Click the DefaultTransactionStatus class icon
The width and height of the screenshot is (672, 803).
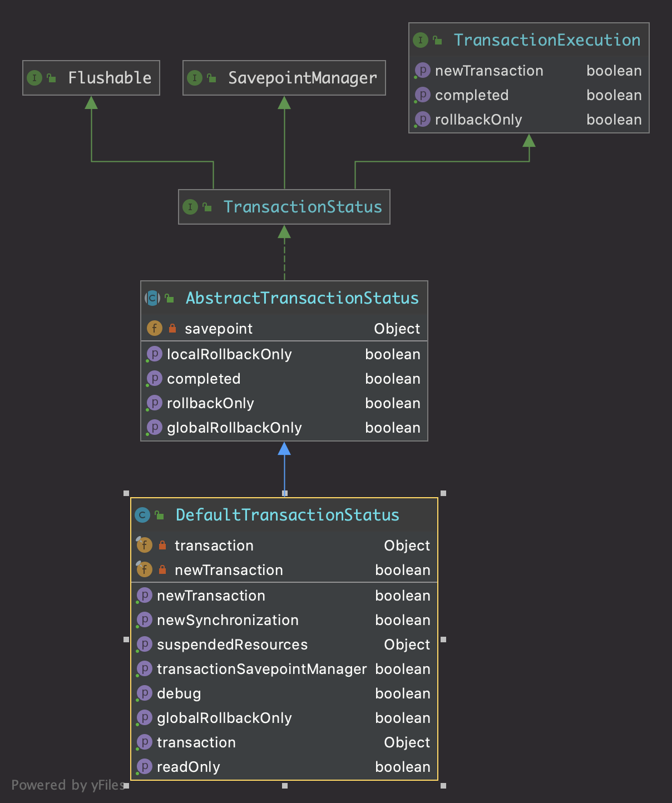[x=142, y=515]
